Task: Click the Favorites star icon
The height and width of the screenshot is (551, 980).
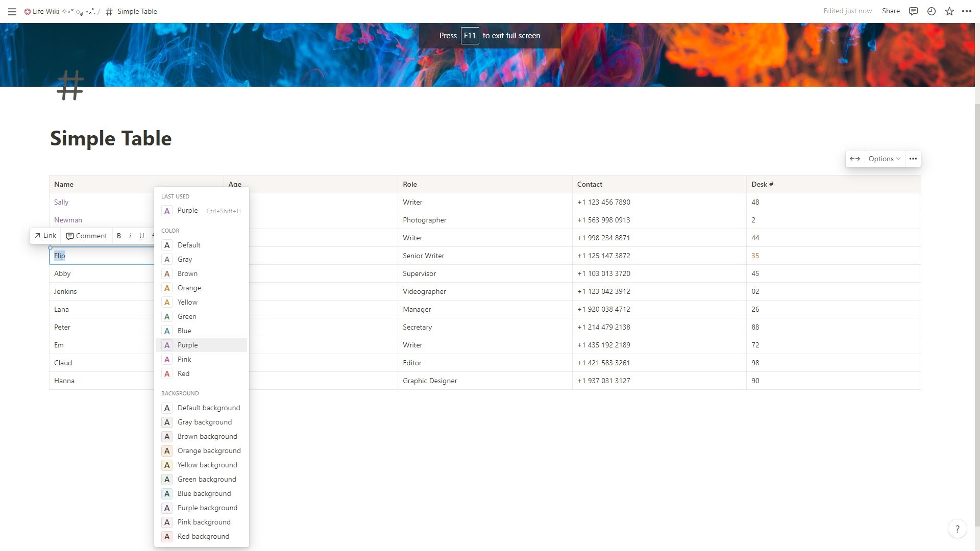Action: pos(950,11)
